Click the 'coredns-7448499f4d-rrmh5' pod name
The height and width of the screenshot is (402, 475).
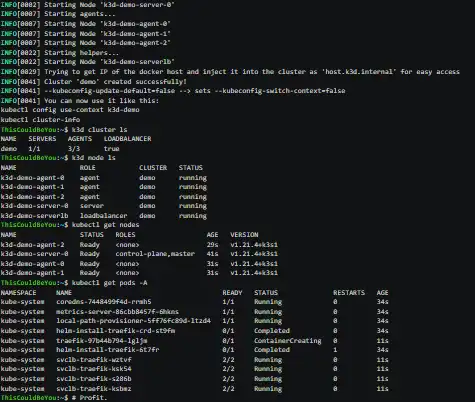[104, 302]
